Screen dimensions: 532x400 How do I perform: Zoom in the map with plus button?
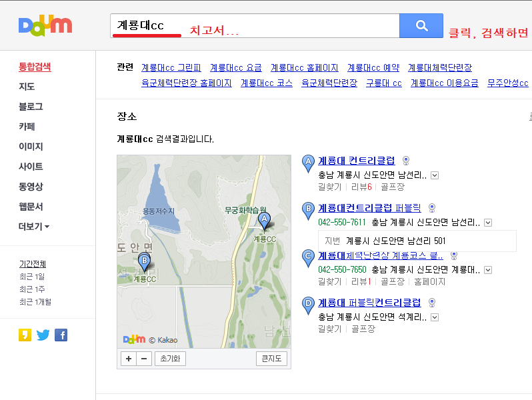(129, 359)
